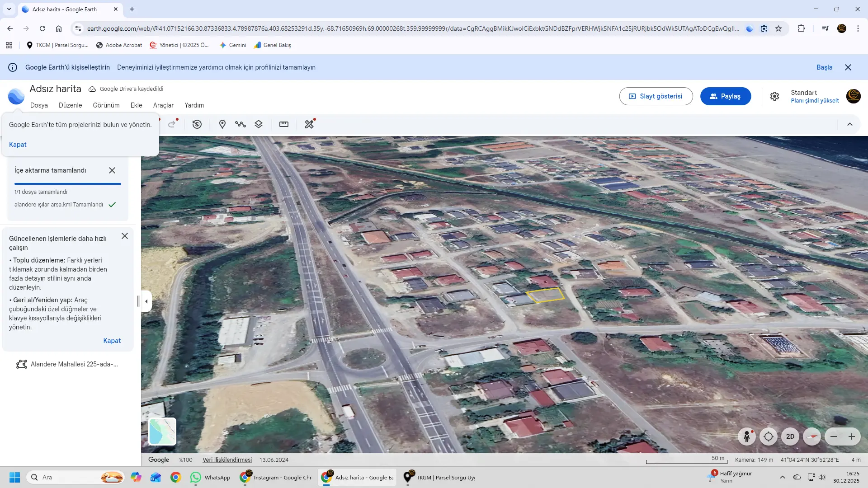Click the map layers stack icon
Screen dimensions: 868x488
click(259, 124)
